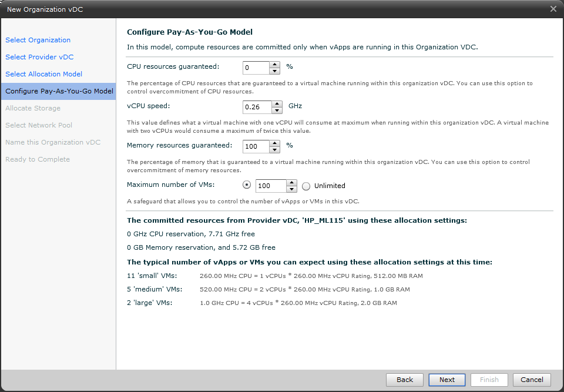564x392 pixels.
Task: Select the limited VM count radio button
Action: point(247,185)
